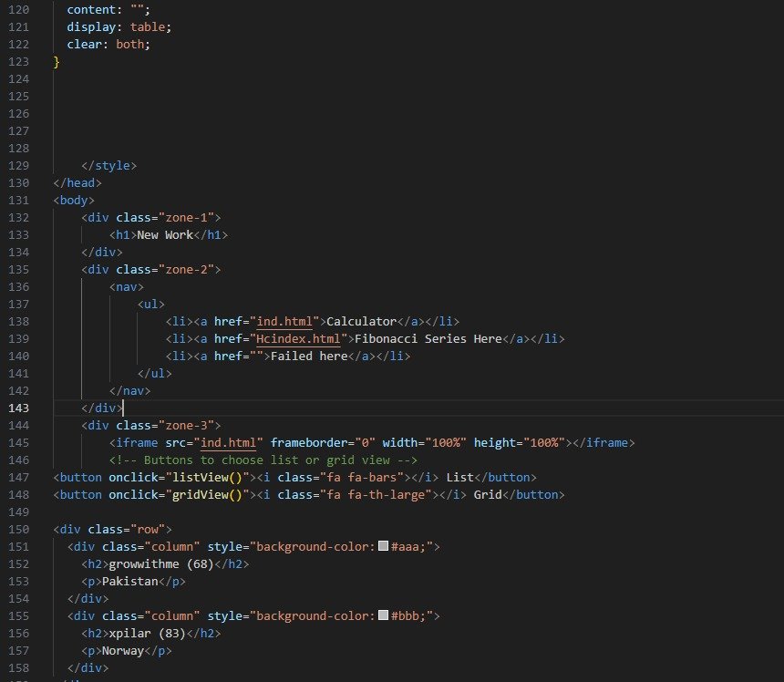Viewport: 784px width, 682px height.
Task: Click the "Calculator" link text
Action: tap(361, 322)
